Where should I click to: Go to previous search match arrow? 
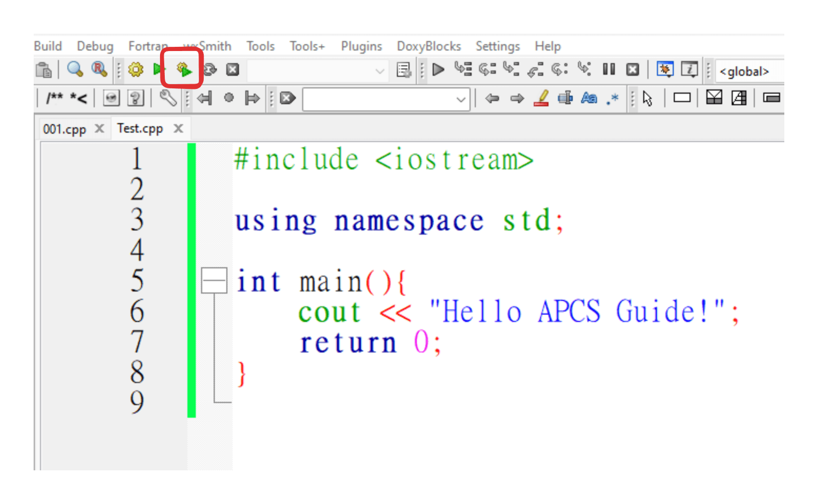coord(492,98)
